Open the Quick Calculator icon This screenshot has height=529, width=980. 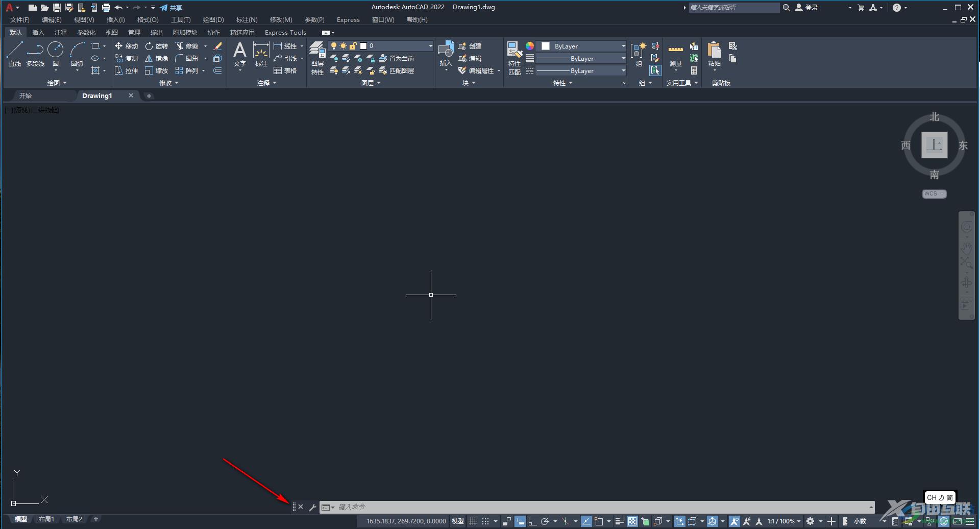pyautogui.click(x=694, y=70)
